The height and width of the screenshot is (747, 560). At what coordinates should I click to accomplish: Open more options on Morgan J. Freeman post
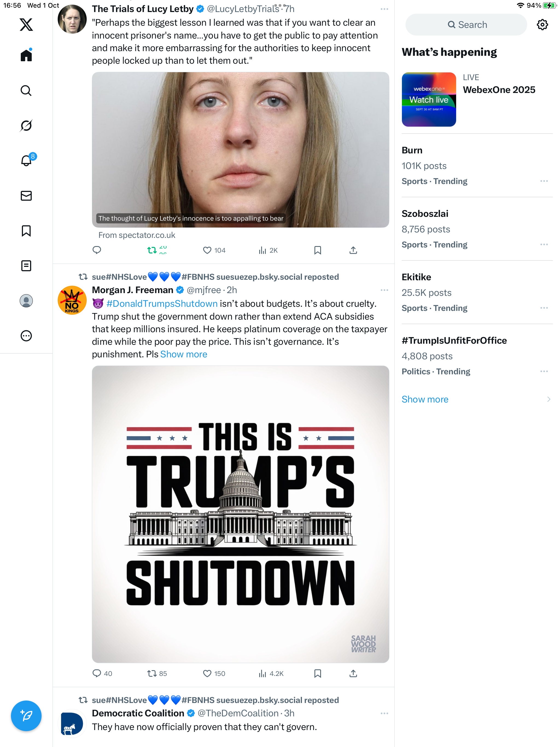384,290
